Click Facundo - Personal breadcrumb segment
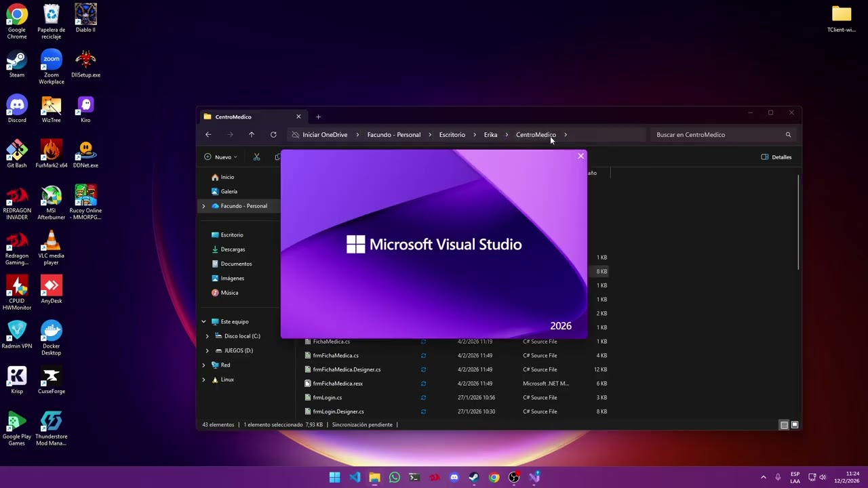 click(394, 135)
